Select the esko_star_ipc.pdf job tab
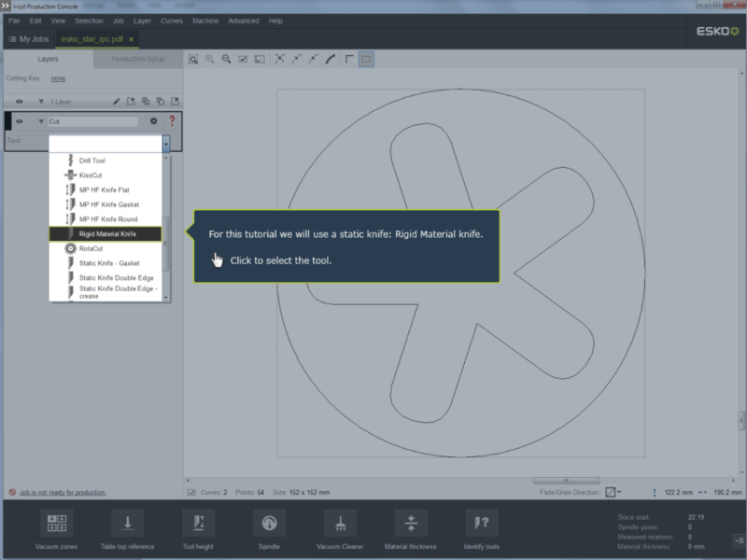The width and height of the screenshot is (747, 560). pyautogui.click(x=92, y=39)
